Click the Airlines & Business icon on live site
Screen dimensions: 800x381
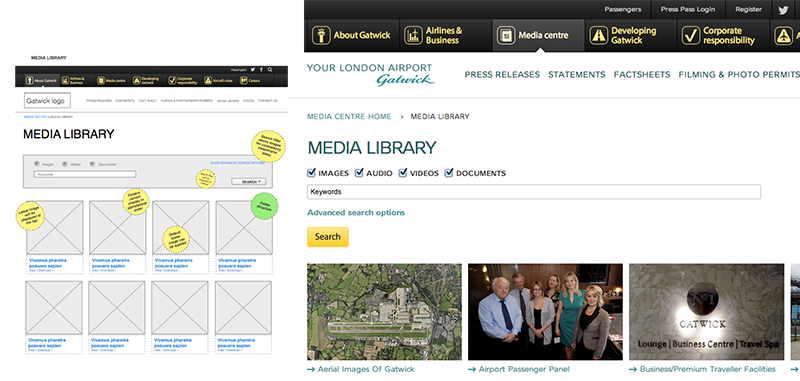413,36
